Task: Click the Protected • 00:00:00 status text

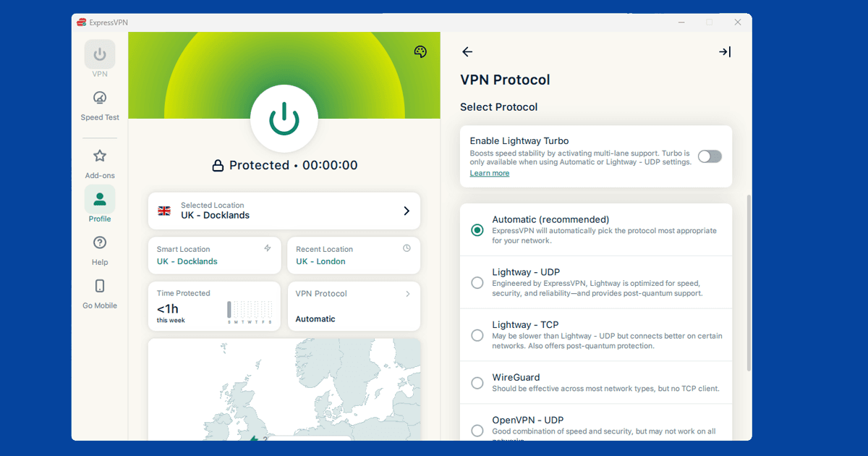Action: click(x=294, y=166)
